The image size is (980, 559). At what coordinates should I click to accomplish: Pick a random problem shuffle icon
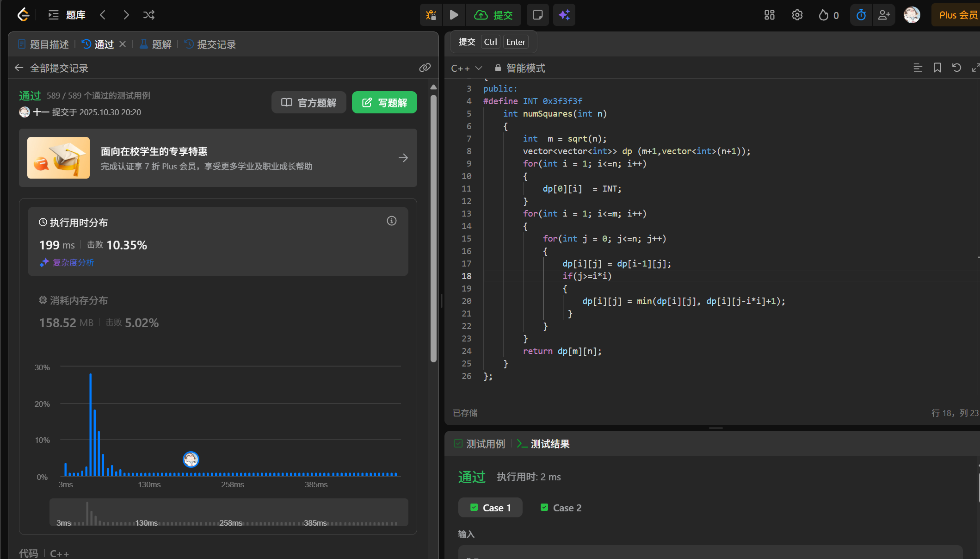coord(149,15)
